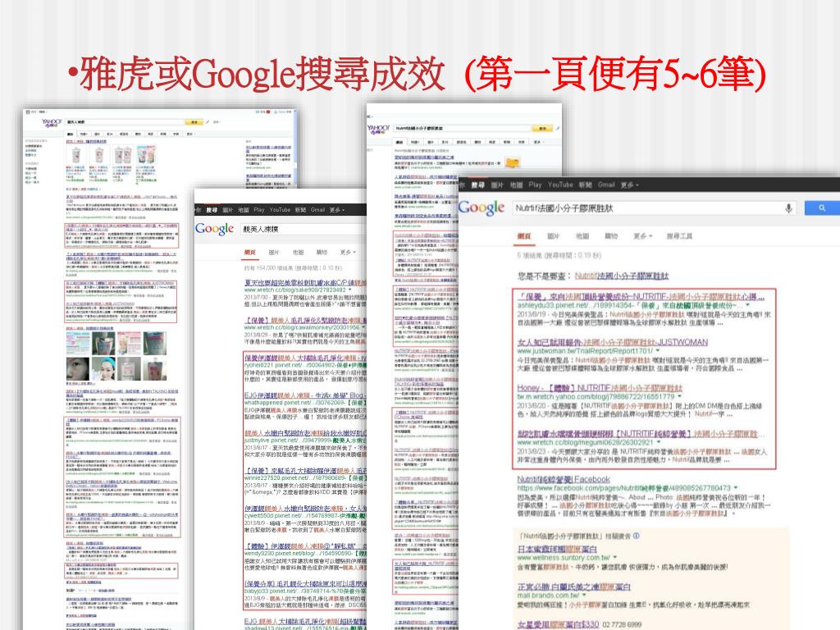Click search field in the Nutritif Yahoo window
This screenshot has height=630, width=840.
pos(463,129)
